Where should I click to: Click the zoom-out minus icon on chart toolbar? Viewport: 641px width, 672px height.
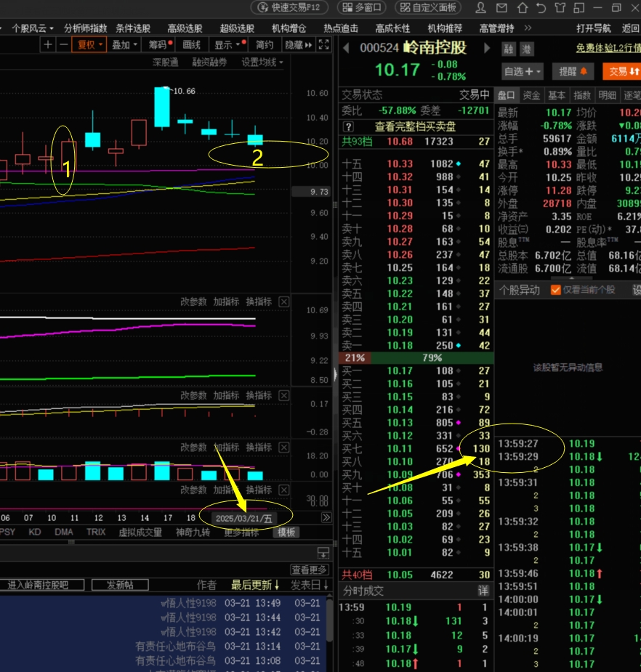click(63, 44)
